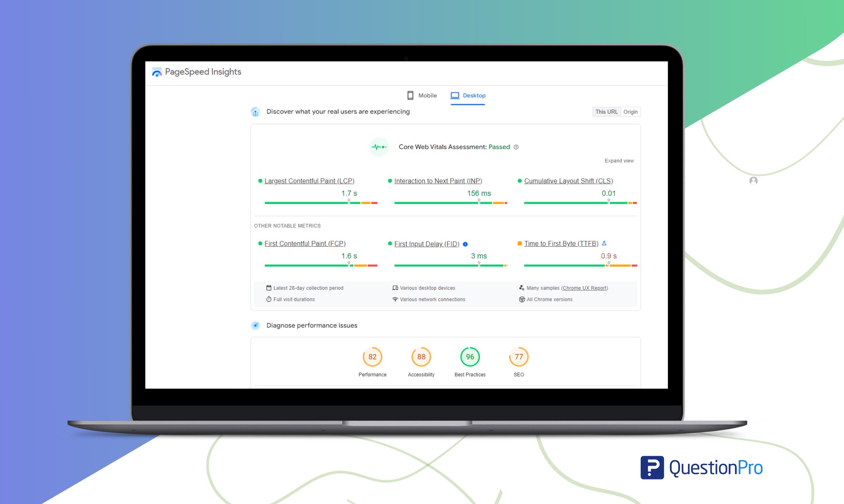The width and height of the screenshot is (844, 504).
Task: Click the QuestionPro logo
Action: [x=701, y=467]
